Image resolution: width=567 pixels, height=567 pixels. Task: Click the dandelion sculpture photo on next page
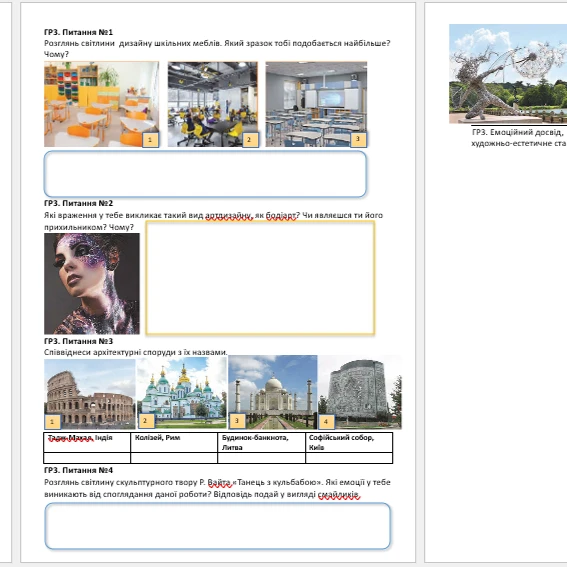(x=508, y=74)
